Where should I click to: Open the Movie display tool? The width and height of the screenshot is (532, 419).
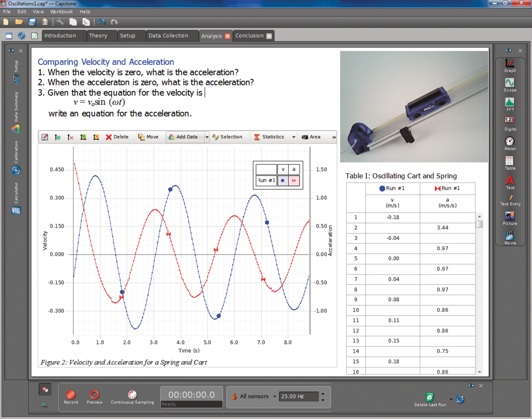click(509, 236)
